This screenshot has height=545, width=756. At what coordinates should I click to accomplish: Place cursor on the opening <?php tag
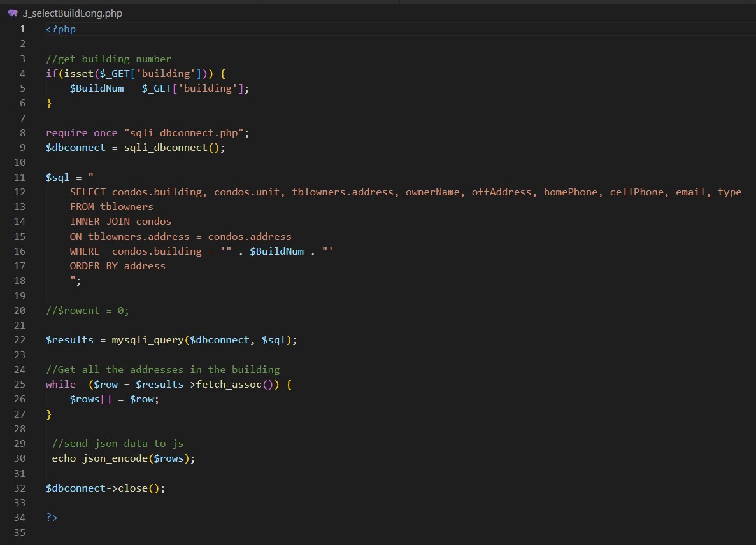point(61,29)
